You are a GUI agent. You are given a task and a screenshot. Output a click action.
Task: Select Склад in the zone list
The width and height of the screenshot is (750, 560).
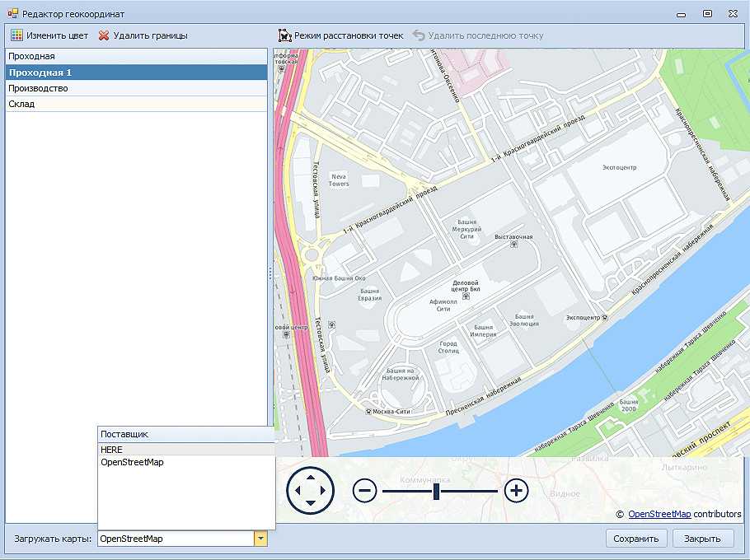click(136, 104)
